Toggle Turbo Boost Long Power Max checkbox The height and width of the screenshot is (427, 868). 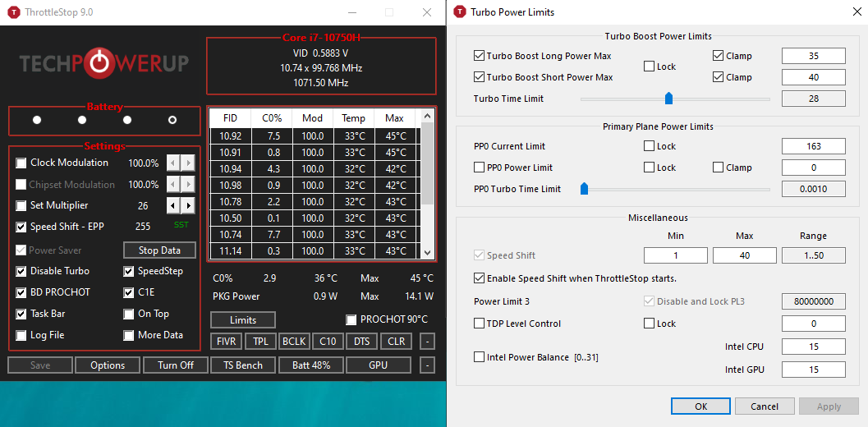(x=480, y=56)
